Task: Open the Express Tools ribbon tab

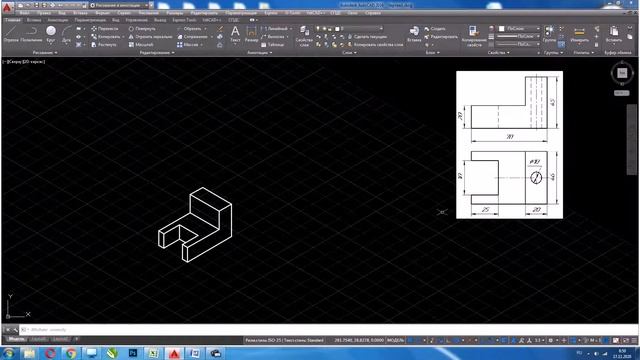Action: tap(184, 20)
